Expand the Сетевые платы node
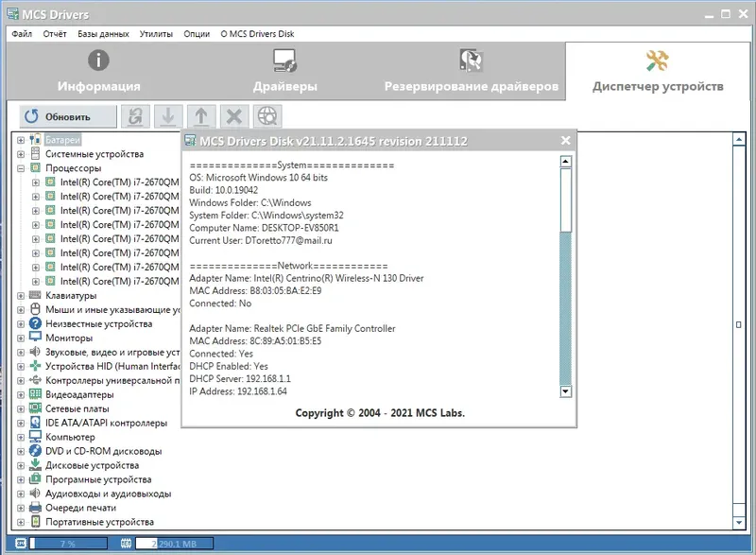Image resolution: width=756 pixels, height=555 pixels. coord(21,408)
